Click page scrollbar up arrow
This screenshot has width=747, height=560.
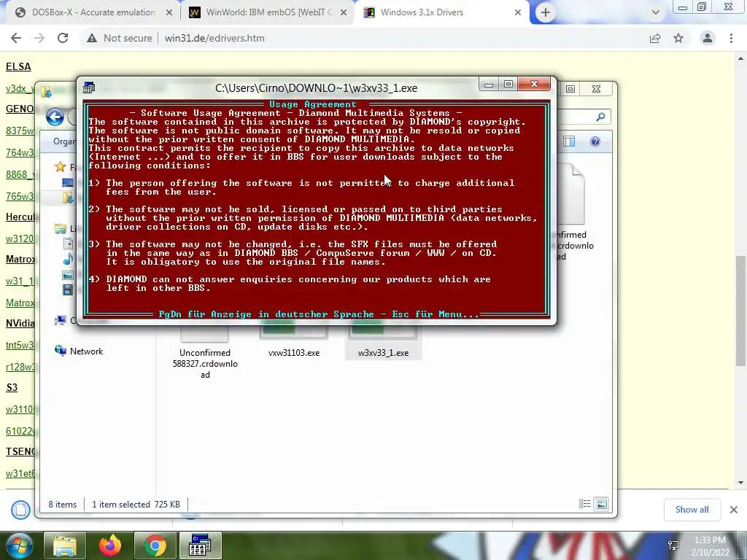coord(740,58)
